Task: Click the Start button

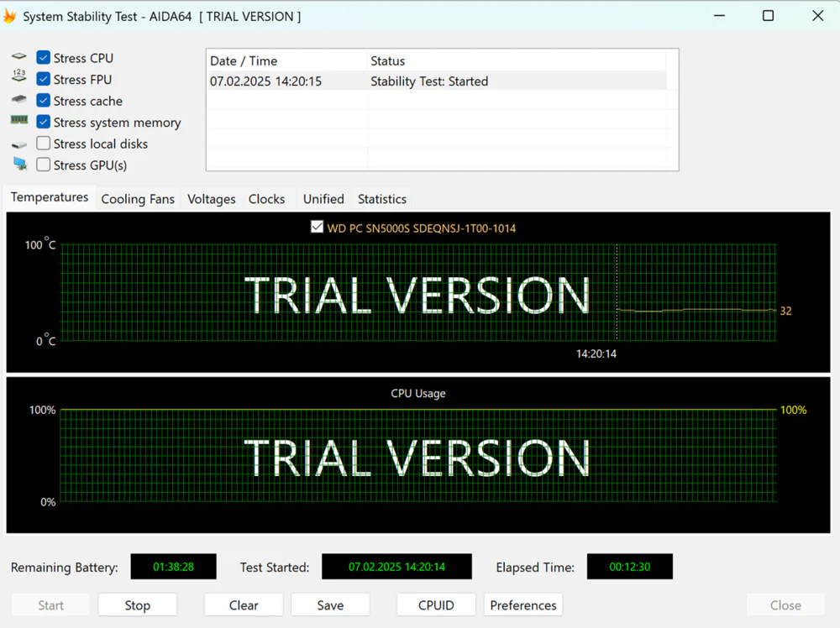Action: click(50, 605)
